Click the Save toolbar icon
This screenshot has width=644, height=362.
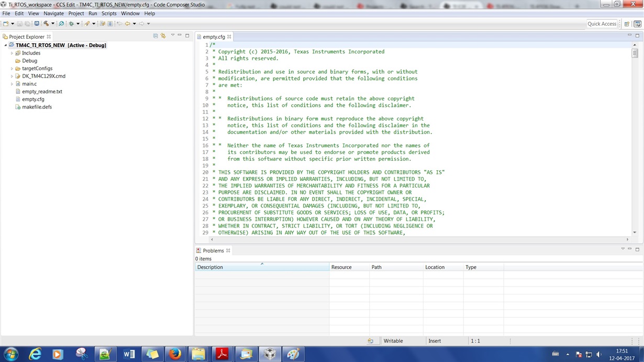pos(19,24)
